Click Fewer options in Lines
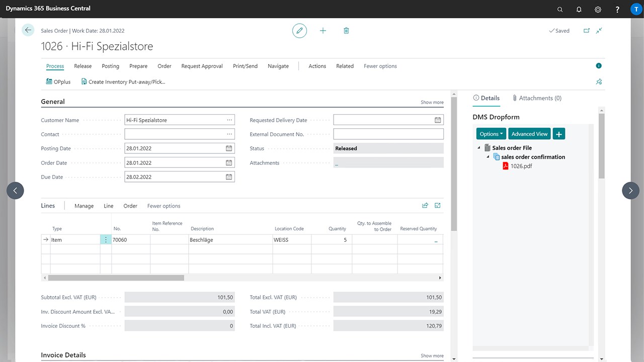This screenshot has height=362, width=644. click(164, 206)
